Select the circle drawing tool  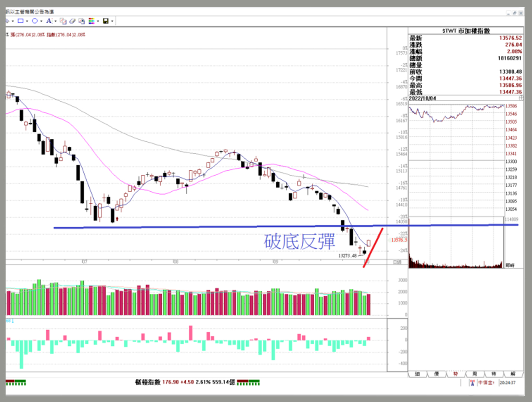(35, 21)
